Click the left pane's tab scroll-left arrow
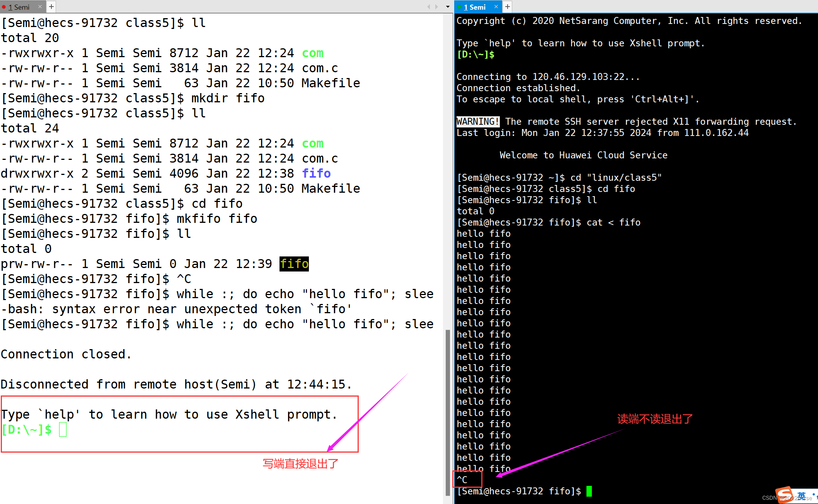The image size is (818, 504). click(x=428, y=7)
